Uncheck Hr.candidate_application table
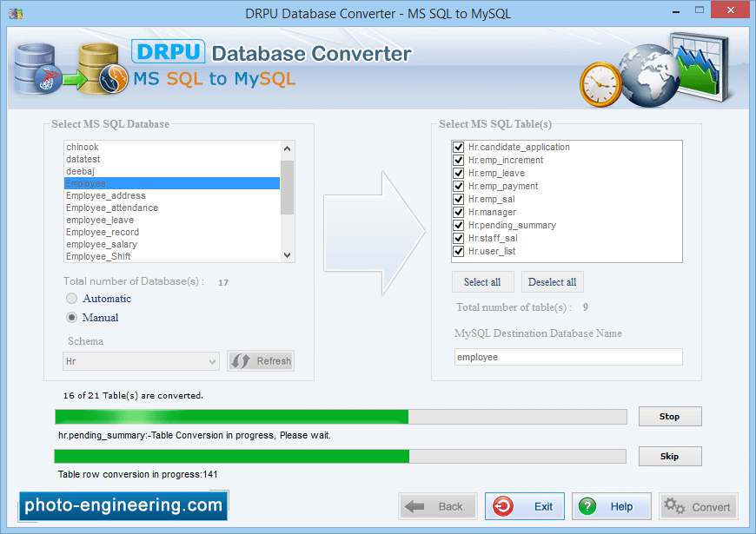Viewport: 756px width, 534px height. click(459, 147)
